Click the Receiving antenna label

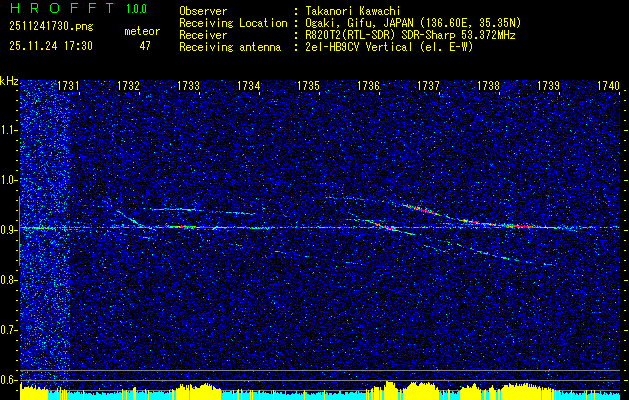[x=230, y=47]
